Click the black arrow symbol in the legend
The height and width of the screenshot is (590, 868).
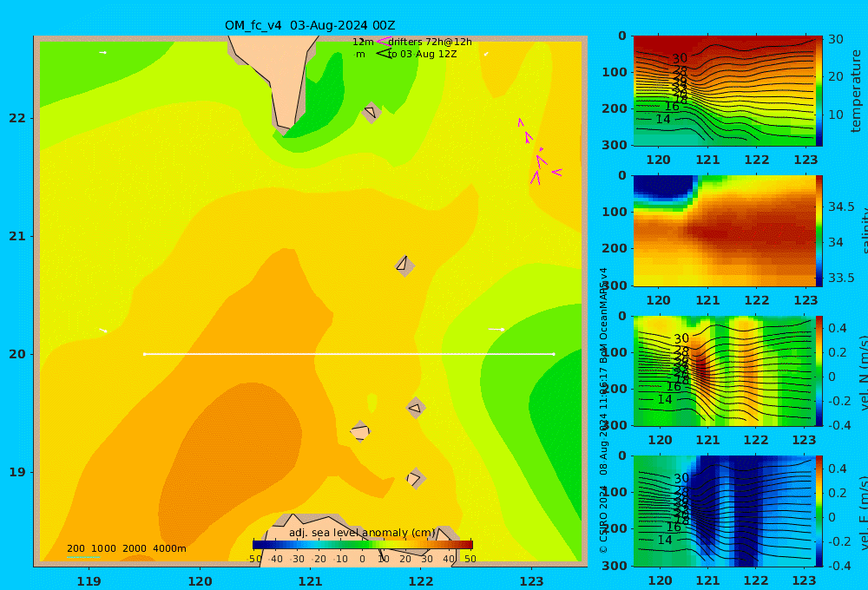click(384, 54)
